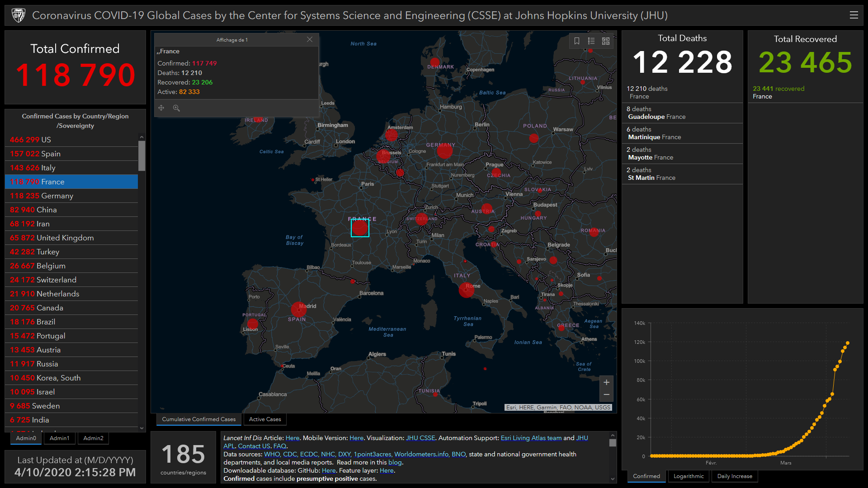The height and width of the screenshot is (488, 868).
Task: Select Switzerland in the country list
Action: coord(71,280)
